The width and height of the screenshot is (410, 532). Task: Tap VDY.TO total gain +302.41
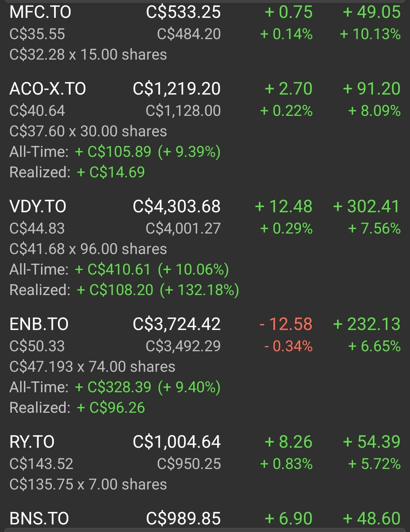(366, 207)
